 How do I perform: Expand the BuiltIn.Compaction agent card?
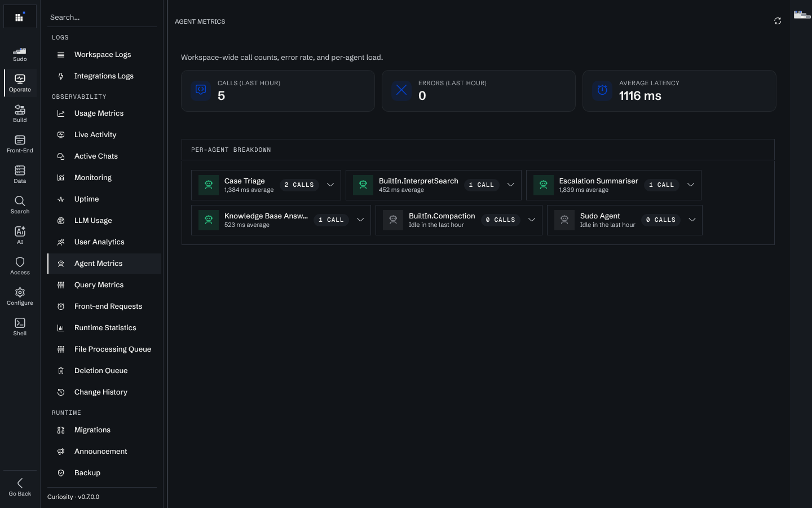pyautogui.click(x=532, y=220)
